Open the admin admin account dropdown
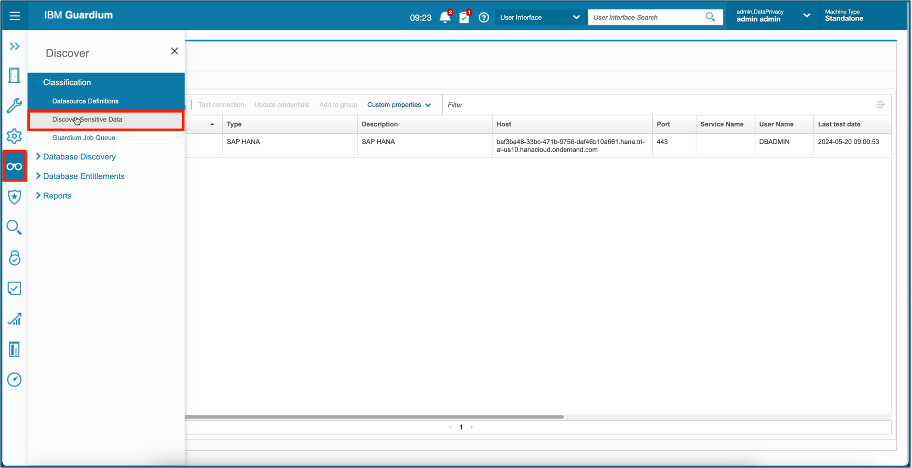 click(x=773, y=16)
